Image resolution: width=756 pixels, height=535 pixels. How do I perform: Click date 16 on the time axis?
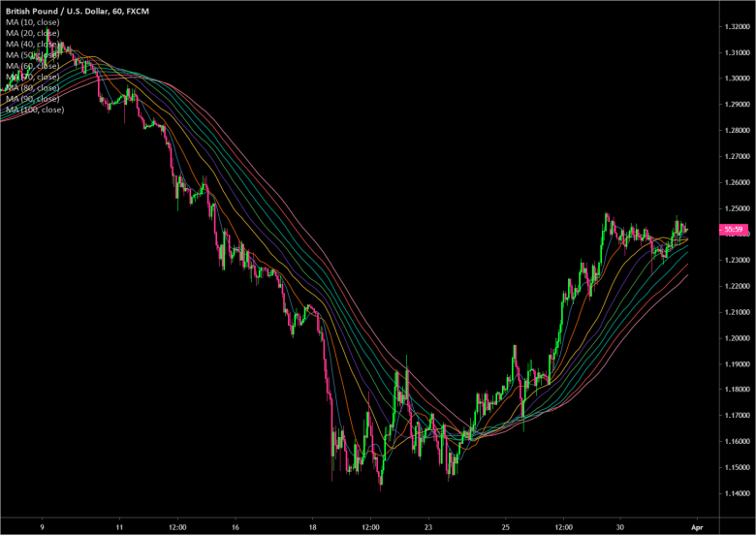point(236,527)
